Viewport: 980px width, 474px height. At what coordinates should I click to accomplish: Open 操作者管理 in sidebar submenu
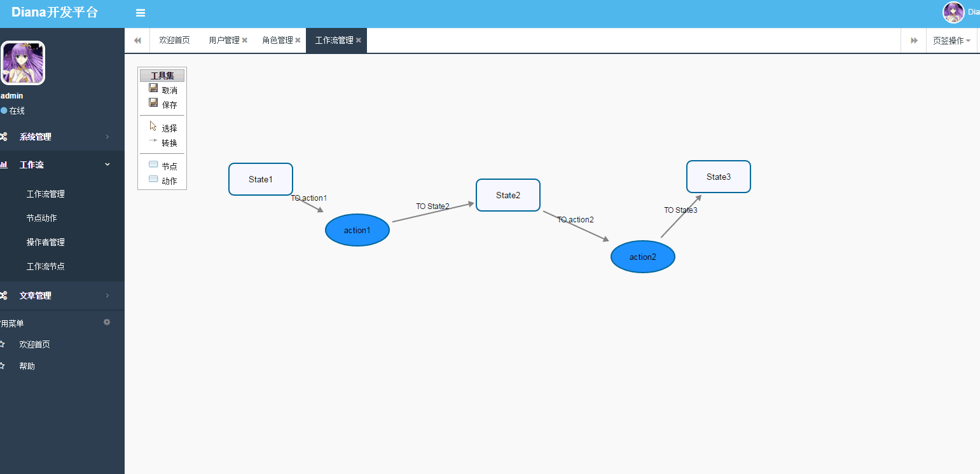pyautogui.click(x=46, y=242)
